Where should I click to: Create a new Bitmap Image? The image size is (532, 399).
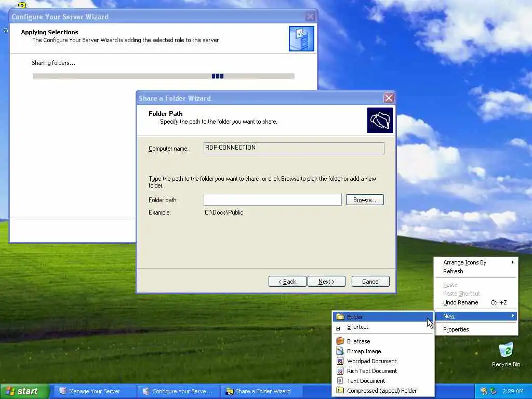click(383, 351)
